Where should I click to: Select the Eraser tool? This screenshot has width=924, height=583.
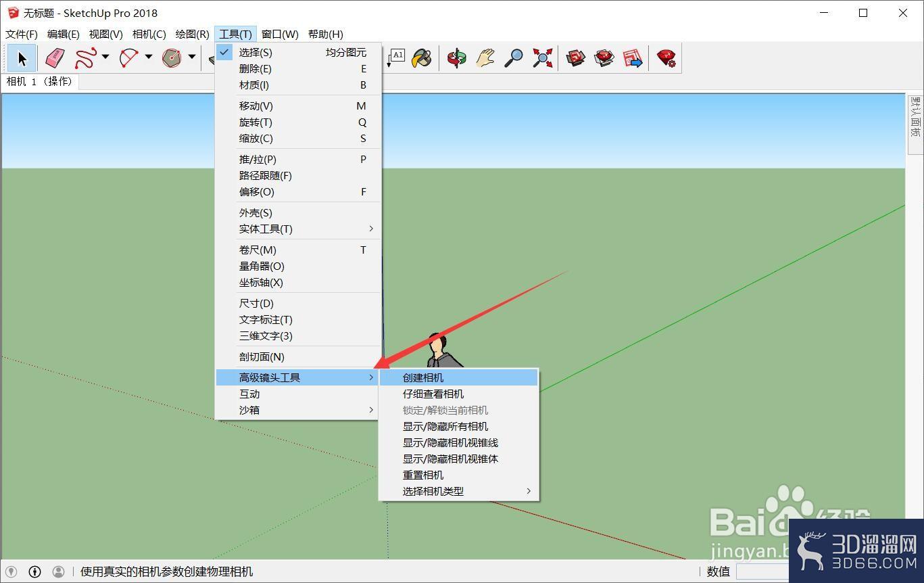coord(55,58)
